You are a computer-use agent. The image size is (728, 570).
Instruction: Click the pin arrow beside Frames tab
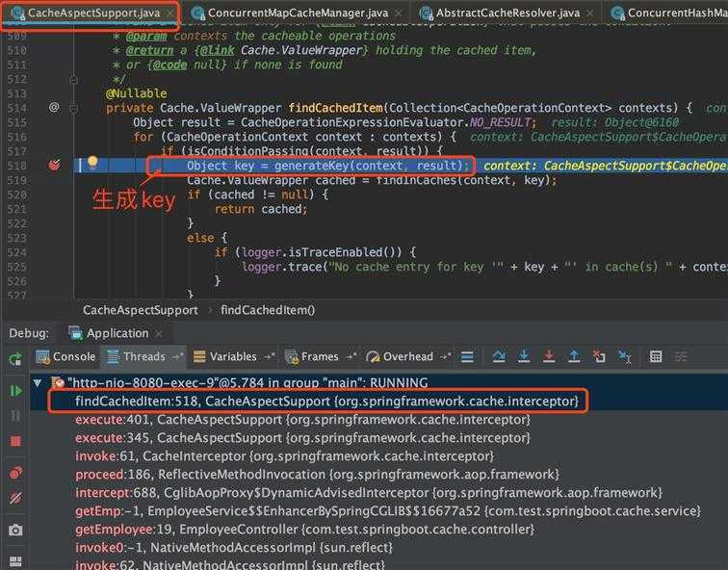click(351, 356)
